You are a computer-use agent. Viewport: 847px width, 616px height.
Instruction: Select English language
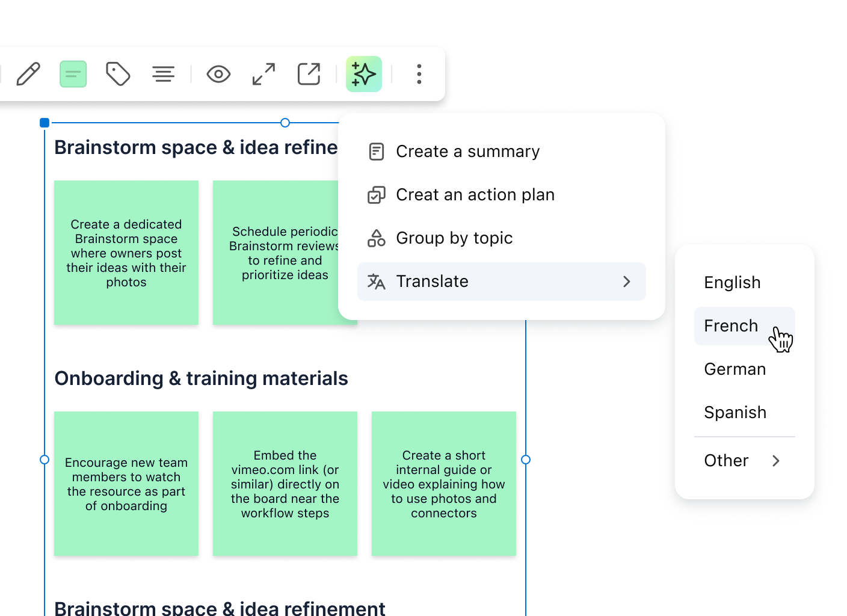pos(745,283)
